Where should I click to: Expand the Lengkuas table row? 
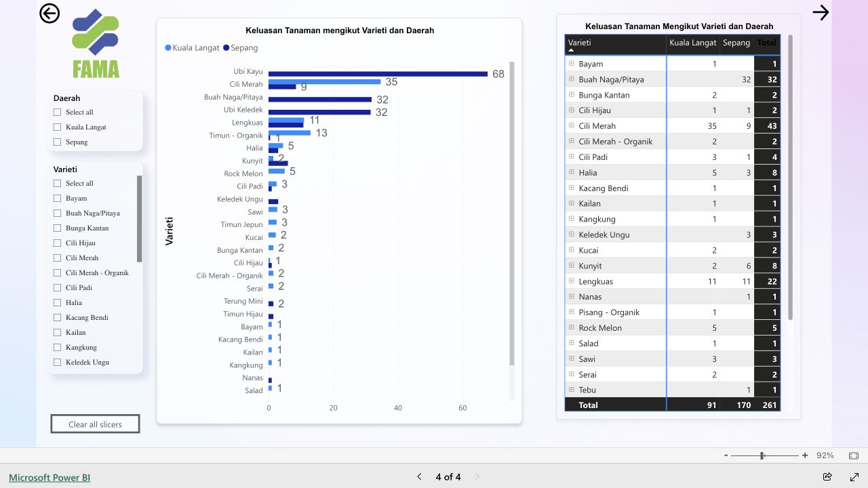pyautogui.click(x=572, y=281)
